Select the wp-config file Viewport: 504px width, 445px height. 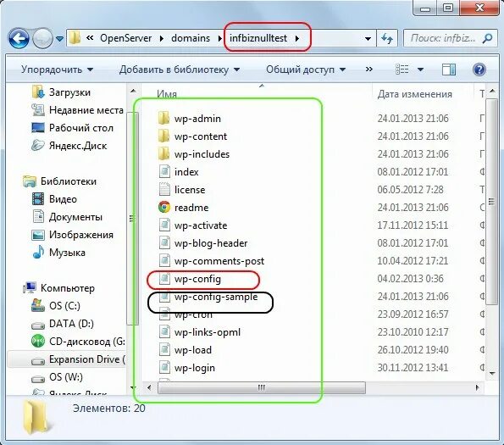point(197,279)
